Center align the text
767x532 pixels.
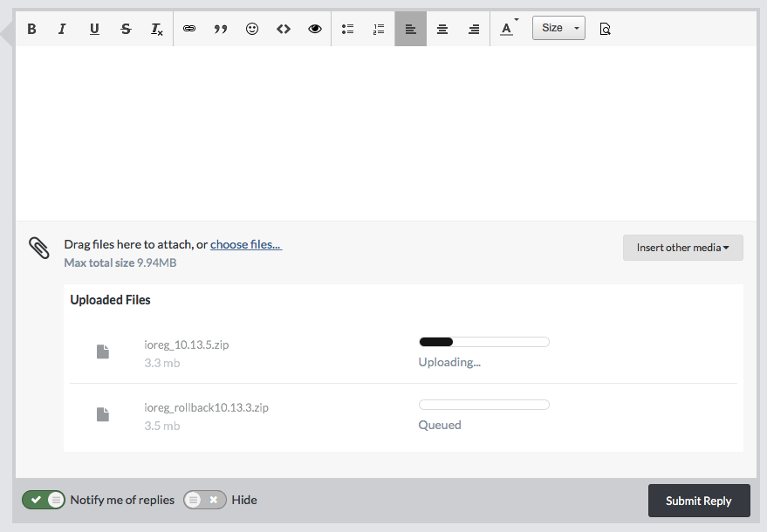pyautogui.click(x=442, y=29)
